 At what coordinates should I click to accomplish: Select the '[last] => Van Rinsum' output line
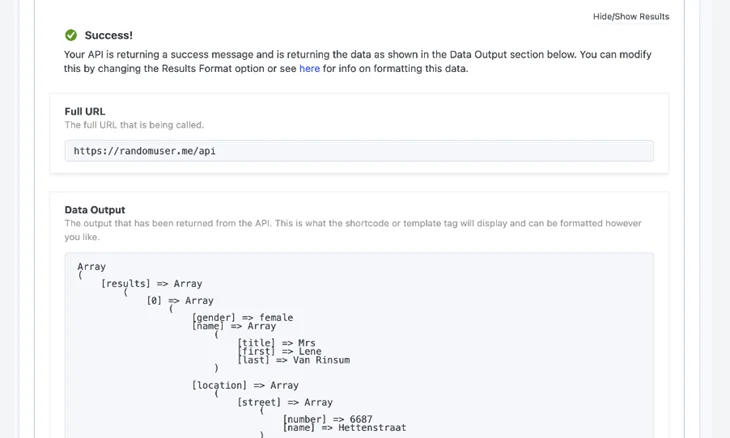[294, 360]
